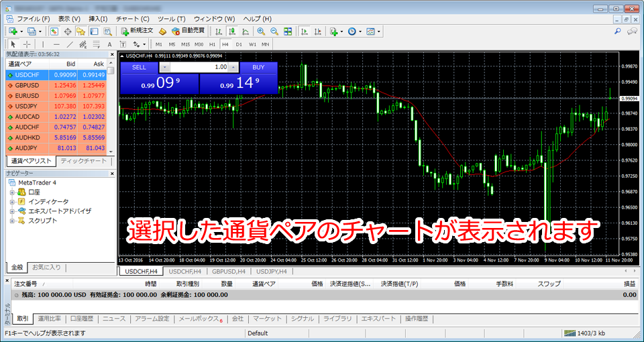This screenshot has height=342, width=644.
Task: Open the 口座履歴 terminal tab
Action: pos(82,319)
